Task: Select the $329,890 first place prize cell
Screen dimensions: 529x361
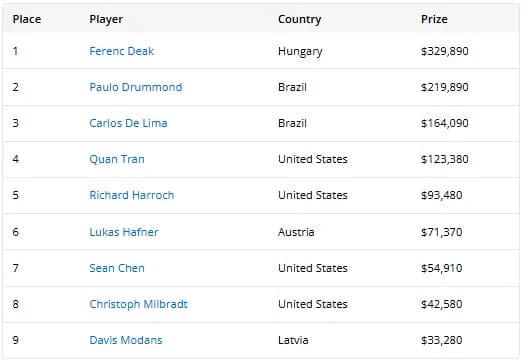Action: pyautogui.click(x=445, y=51)
